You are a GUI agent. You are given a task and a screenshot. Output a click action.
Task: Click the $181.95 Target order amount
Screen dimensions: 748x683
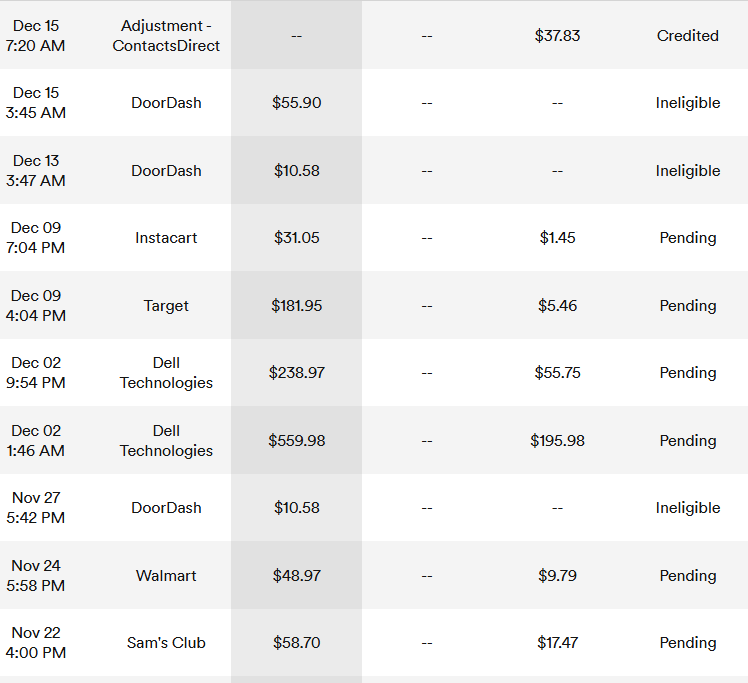coord(296,305)
